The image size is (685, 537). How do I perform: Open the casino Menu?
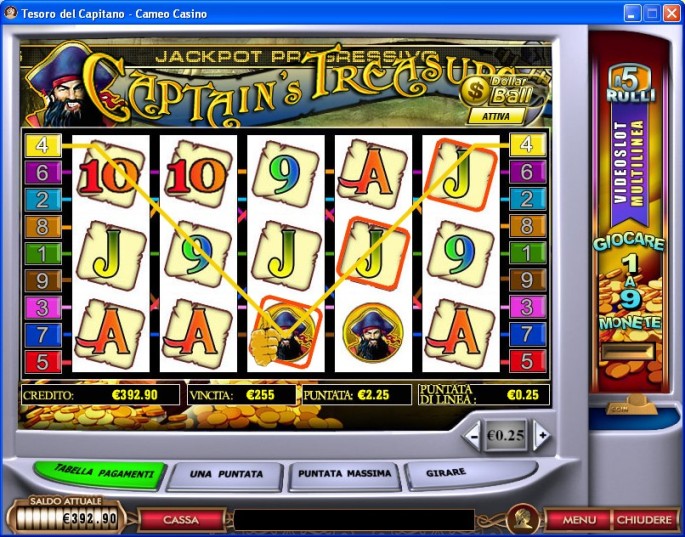[x=579, y=520]
